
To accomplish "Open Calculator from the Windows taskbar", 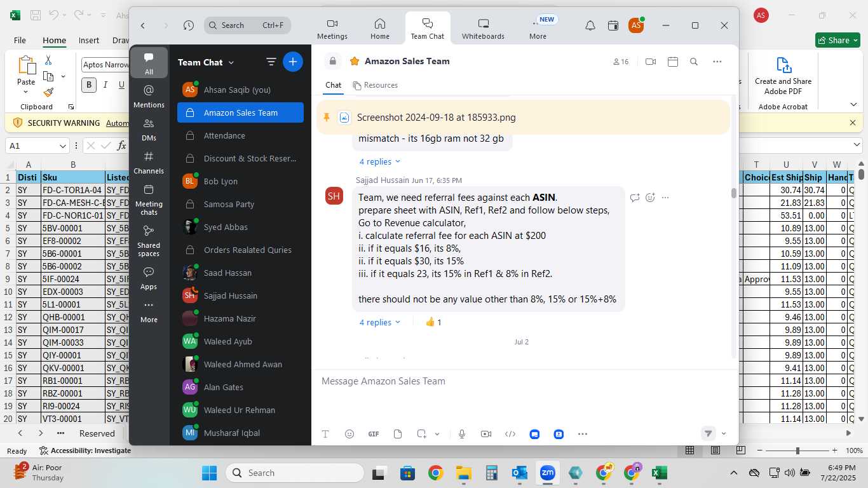I will [x=491, y=473].
